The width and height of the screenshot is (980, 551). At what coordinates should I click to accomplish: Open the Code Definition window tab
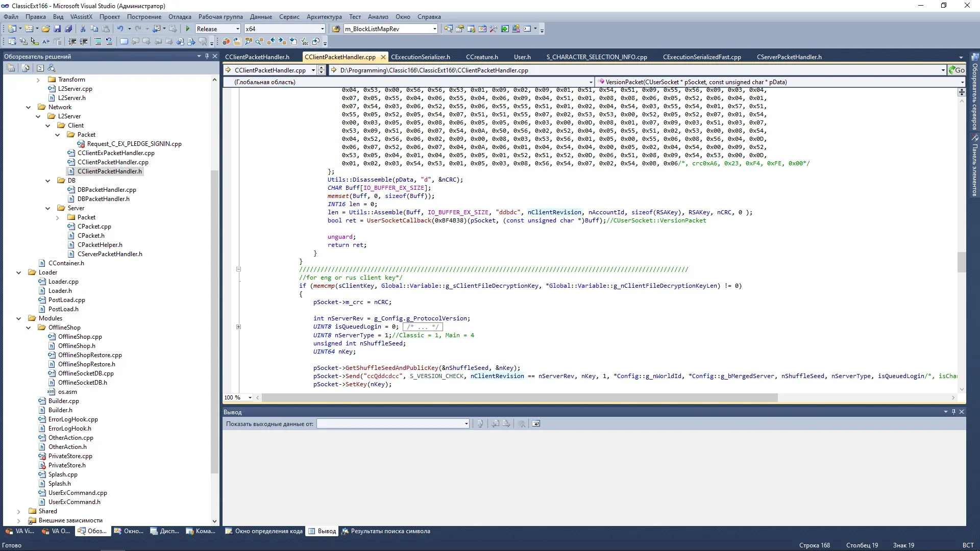(x=264, y=531)
